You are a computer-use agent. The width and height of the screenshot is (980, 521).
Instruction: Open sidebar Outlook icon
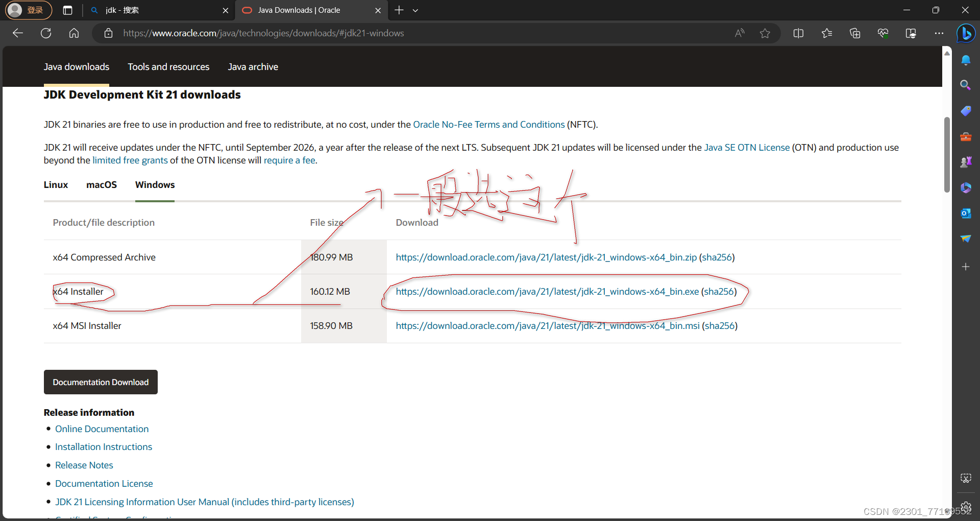pos(966,213)
